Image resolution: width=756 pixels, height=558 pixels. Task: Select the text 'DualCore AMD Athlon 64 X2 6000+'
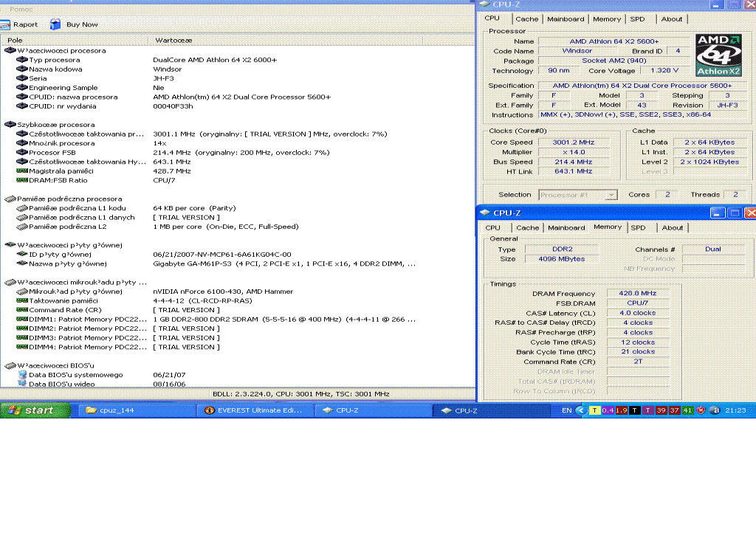pos(215,60)
